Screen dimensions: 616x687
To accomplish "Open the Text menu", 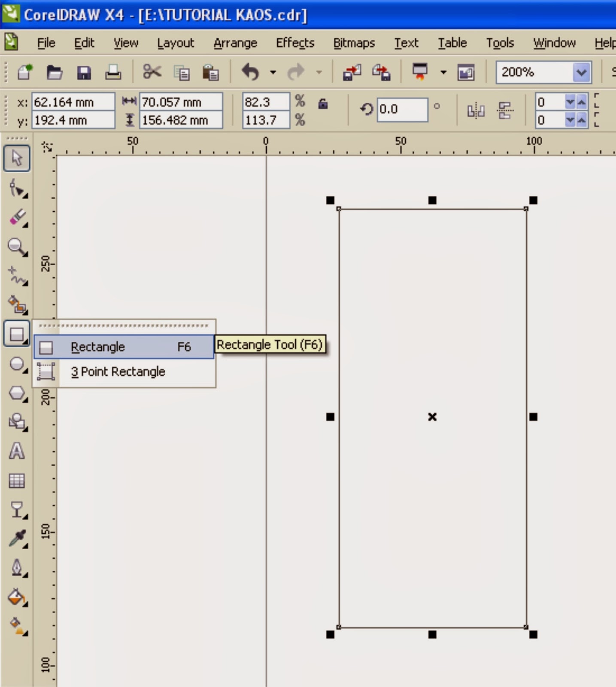I will pos(406,43).
